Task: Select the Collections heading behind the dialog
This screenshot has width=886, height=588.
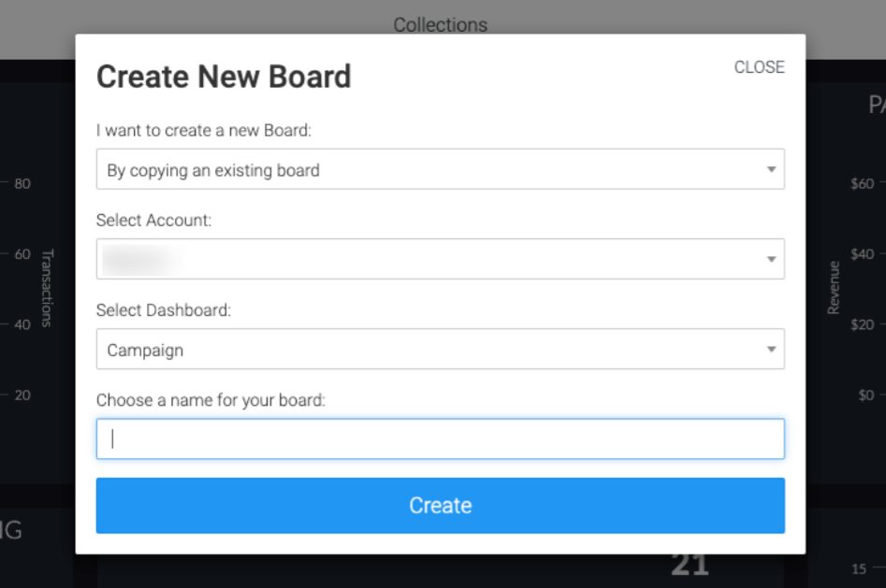Action: (440, 25)
